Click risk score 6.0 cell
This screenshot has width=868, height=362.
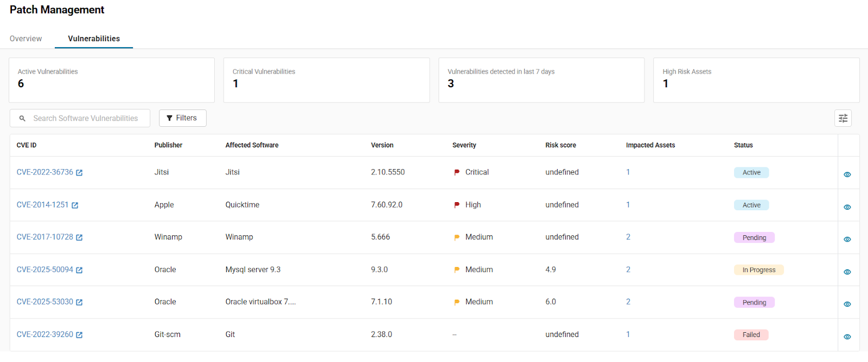point(551,302)
